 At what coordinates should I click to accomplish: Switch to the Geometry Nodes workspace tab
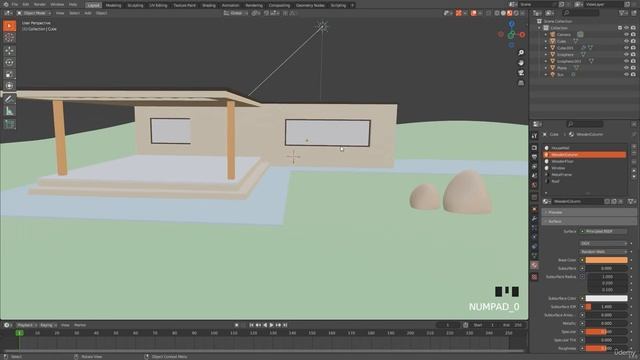(310, 5)
